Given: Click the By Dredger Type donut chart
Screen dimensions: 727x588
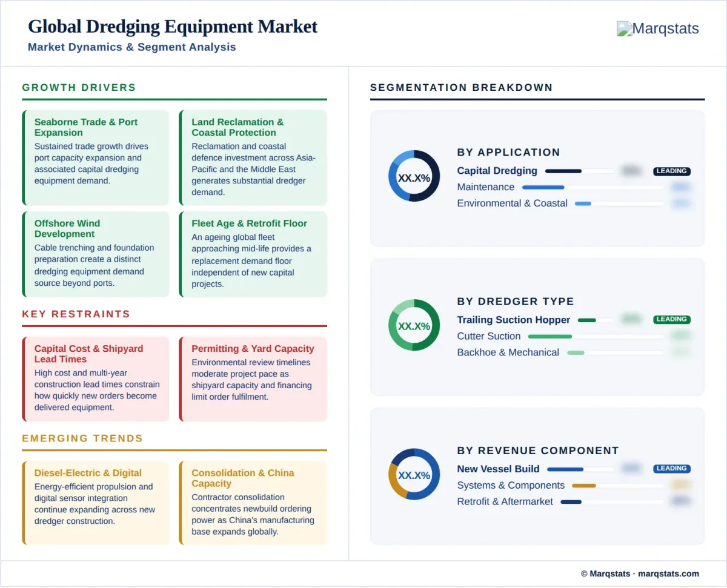Looking at the screenshot, I should pyautogui.click(x=414, y=325).
